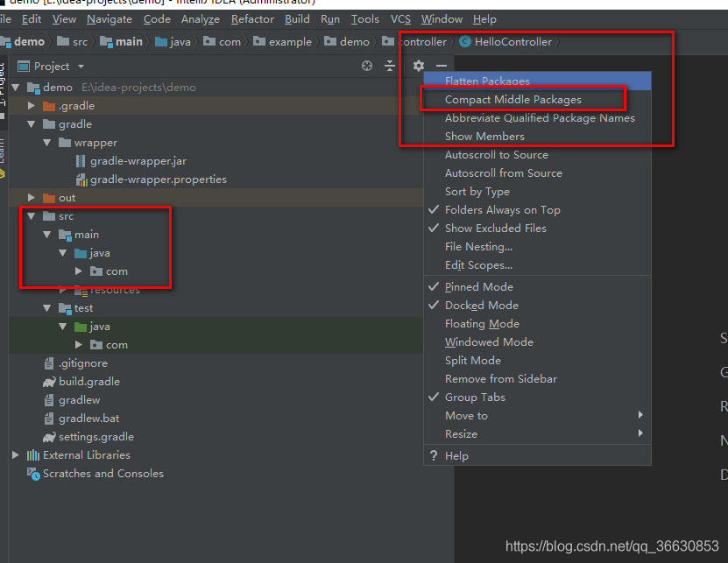This screenshot has width=728, height=563.
Task: Click the Help question mark icon
Action: 434,456
